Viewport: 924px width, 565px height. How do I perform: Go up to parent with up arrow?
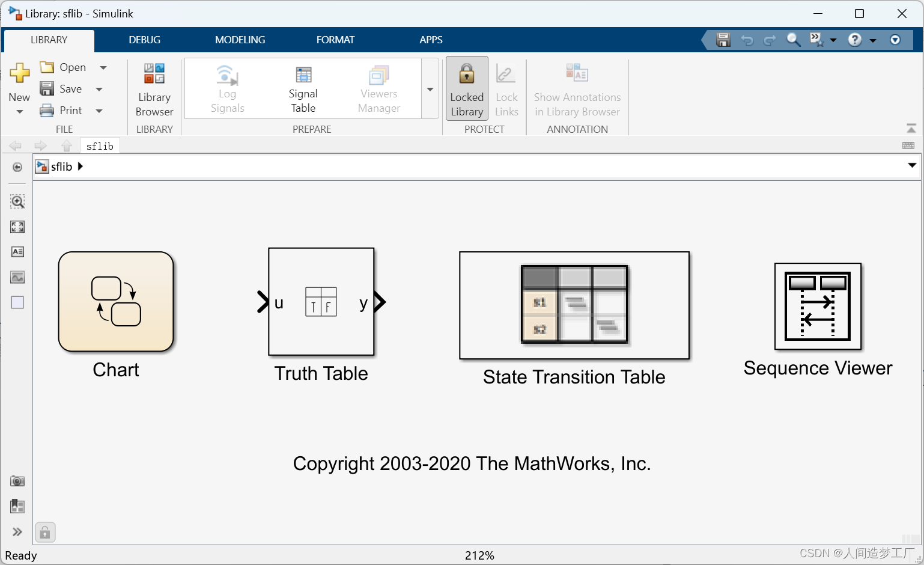click(67, 145)
